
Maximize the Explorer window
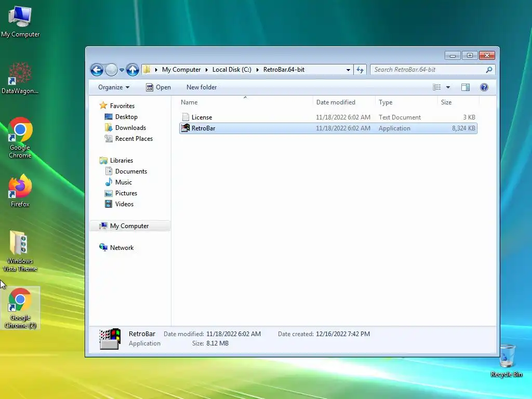tap(470, 55)
